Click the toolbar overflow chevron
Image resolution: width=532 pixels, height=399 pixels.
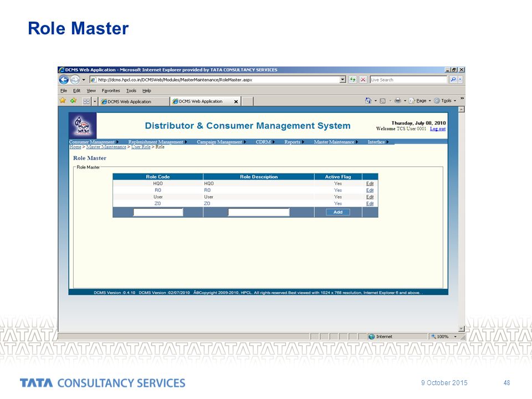(x=462, y=99)
